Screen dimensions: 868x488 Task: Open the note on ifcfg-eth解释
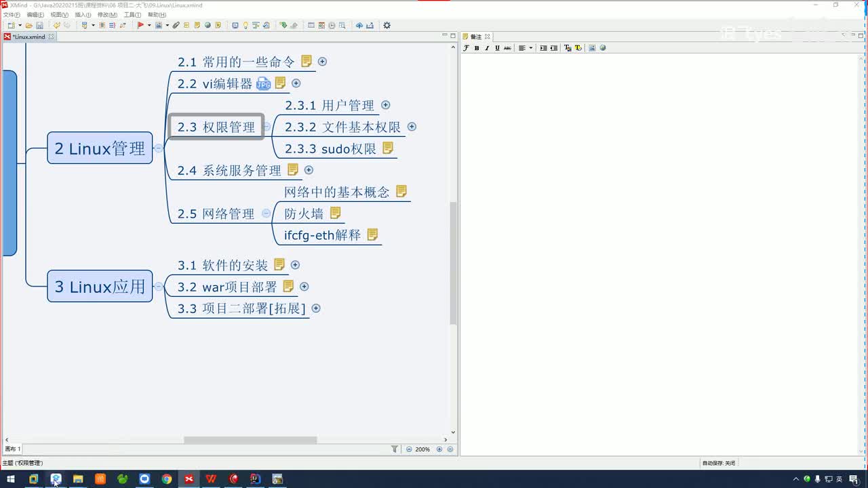(x=372, y=235)
